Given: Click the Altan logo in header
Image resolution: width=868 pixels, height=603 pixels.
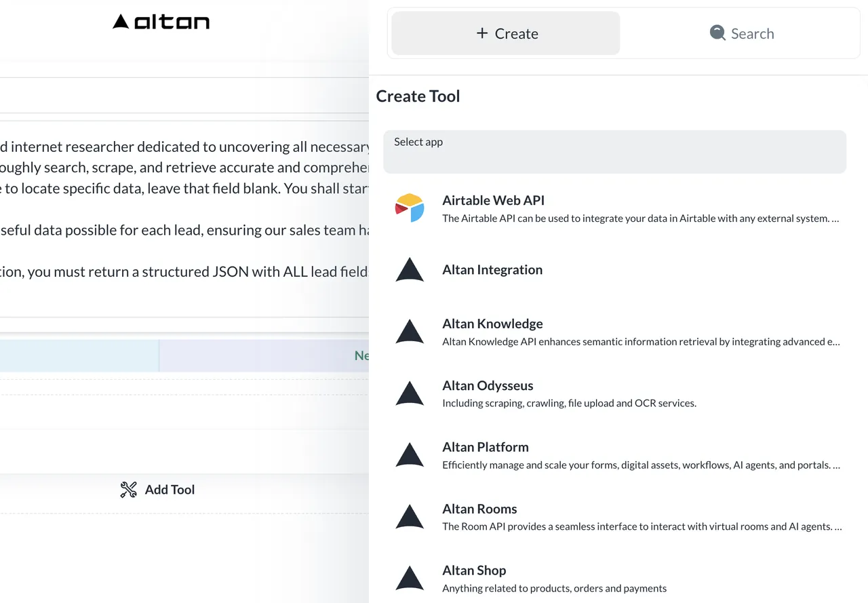Looking at the screenshot, I should (161, 22).
